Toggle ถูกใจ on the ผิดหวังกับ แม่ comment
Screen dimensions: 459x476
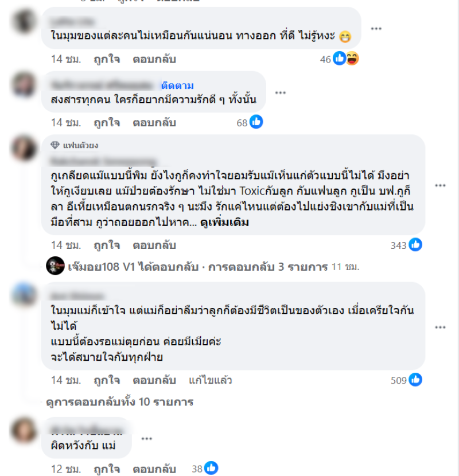pyautogui.click(x=107, y=469)
